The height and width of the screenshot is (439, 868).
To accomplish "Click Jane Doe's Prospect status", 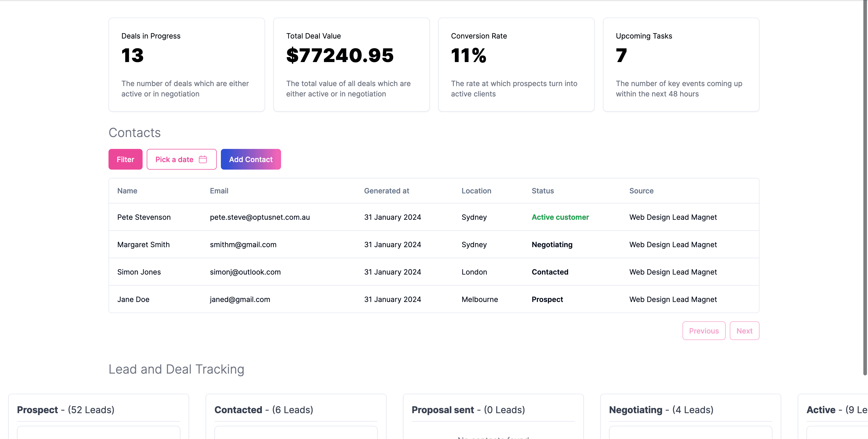I will (547, 299).
